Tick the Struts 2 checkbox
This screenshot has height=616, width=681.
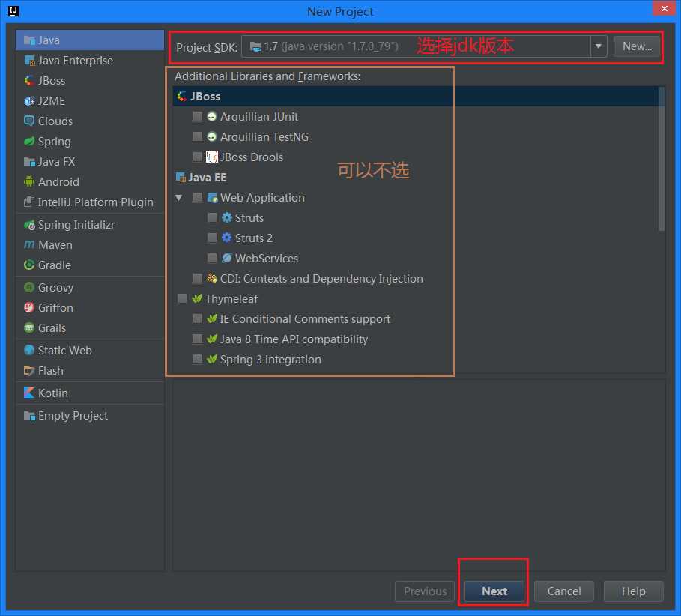click(x=212, y=238)
